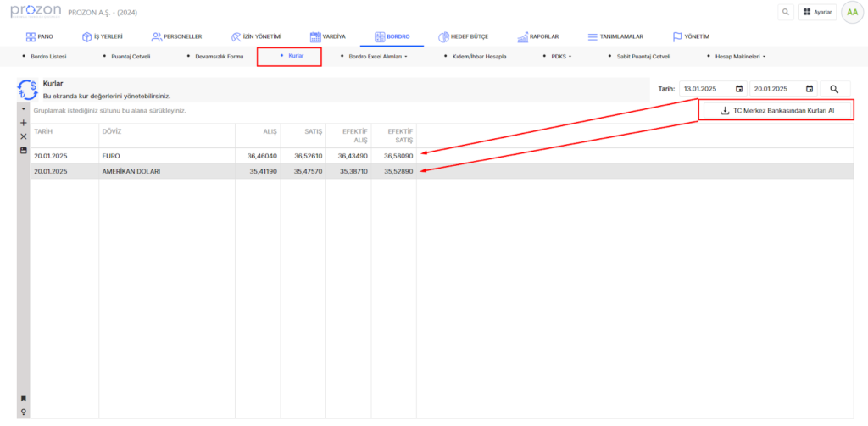Viewport: 868px width, 426px height.
Task: Open the RAPORLAR menu
Action: (x=537, y=37)
